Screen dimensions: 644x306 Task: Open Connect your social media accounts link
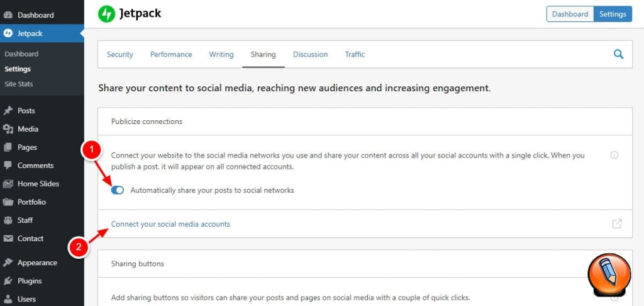tap(170, 224)
